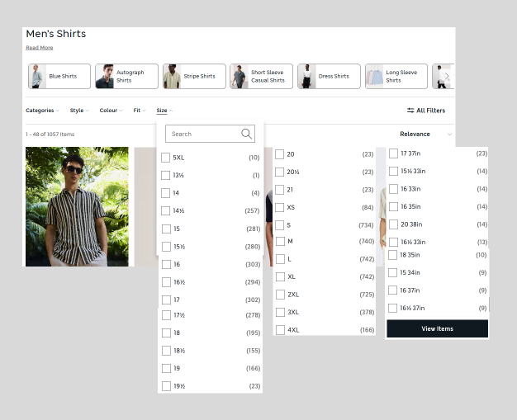Select Blue Shirts category image chip

[58, 77]
